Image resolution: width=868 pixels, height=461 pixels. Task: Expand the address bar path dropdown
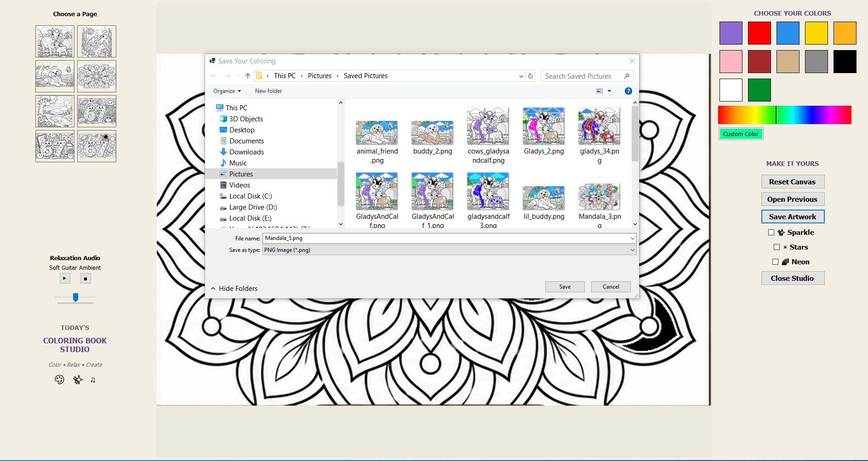(x=521, y=76)
